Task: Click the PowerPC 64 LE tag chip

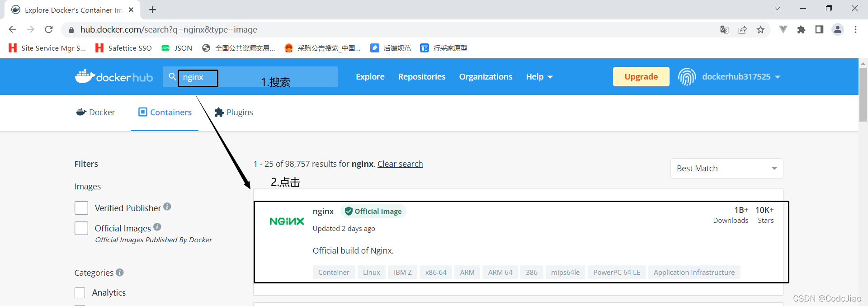Action: [x=617, y=273]
